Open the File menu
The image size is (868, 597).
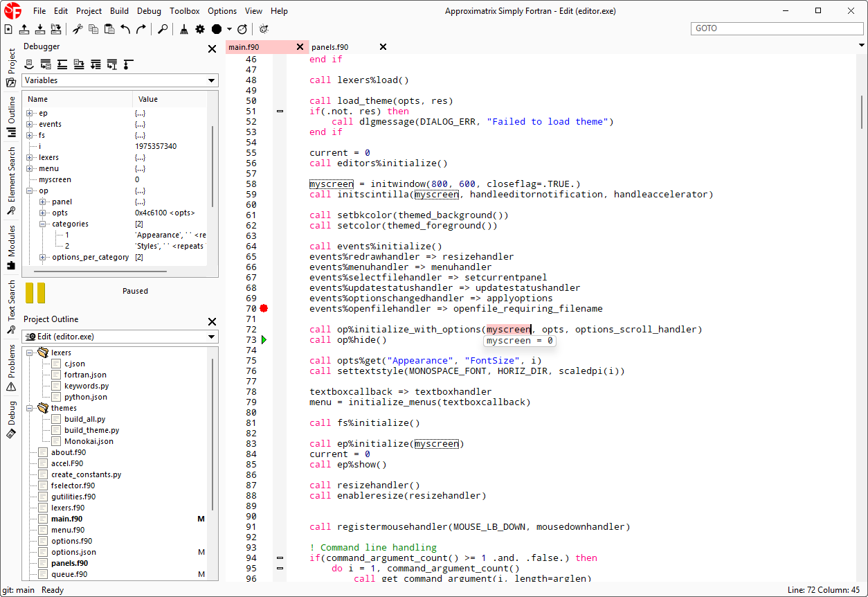(x=39, y=11)
